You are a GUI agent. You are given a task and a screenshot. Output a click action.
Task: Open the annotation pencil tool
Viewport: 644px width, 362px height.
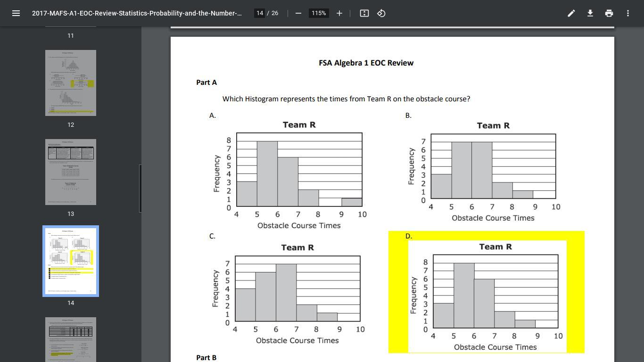click(571, 13)
